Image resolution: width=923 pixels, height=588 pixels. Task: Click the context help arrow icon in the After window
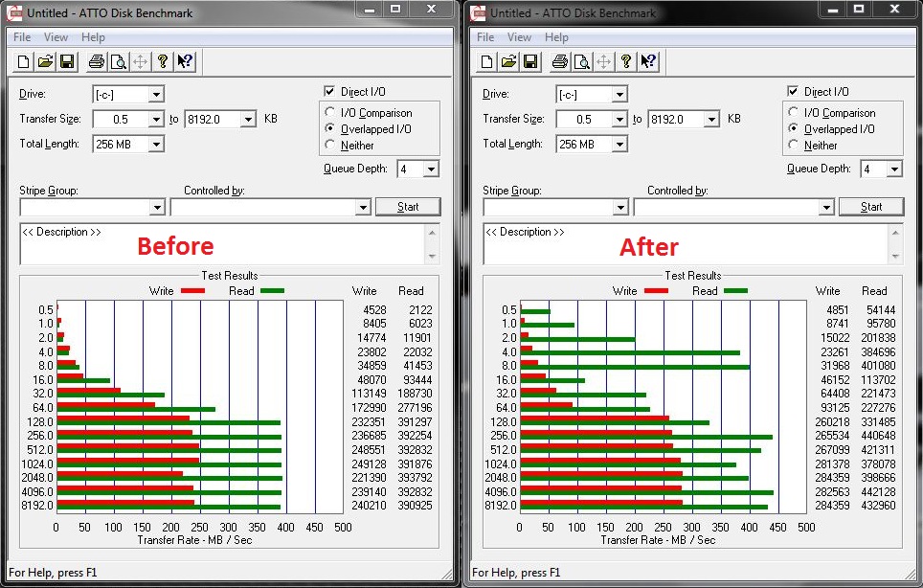coord(648,61)
